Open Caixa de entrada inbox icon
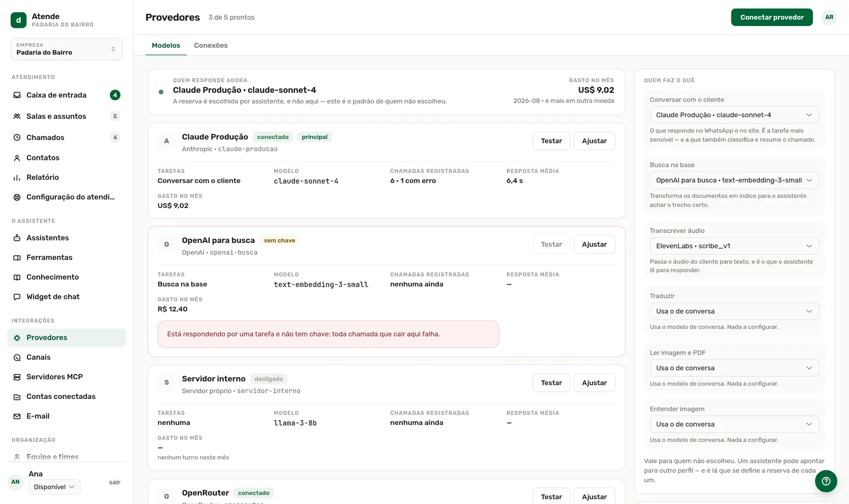The width and height of the screenshot is (849, 504). tap(17, 95)
